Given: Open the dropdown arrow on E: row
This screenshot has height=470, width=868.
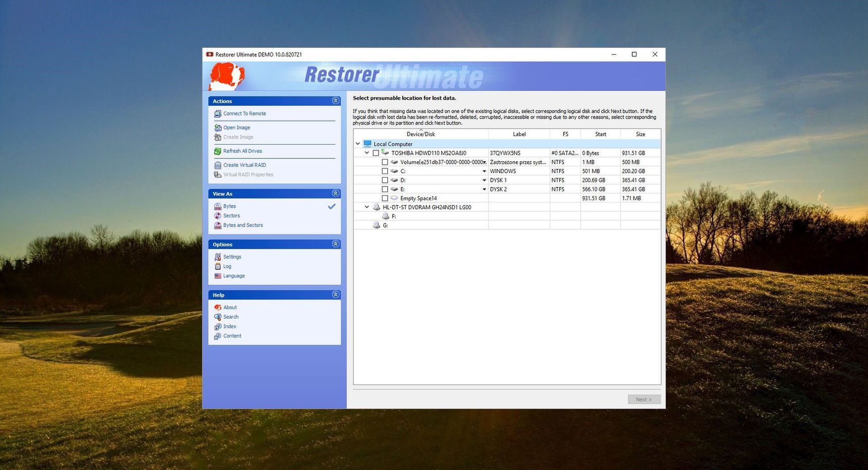Looking at the screenshot, I should (484, 190).
